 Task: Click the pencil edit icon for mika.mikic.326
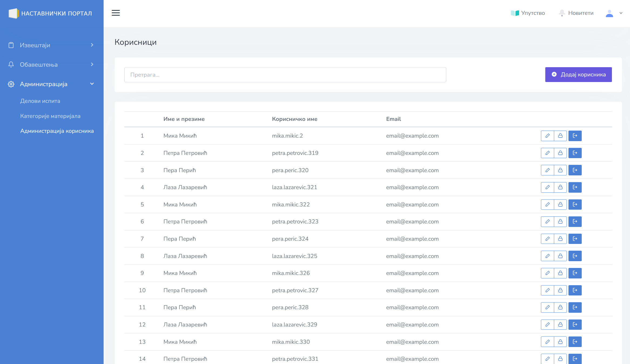click(547, 273)
